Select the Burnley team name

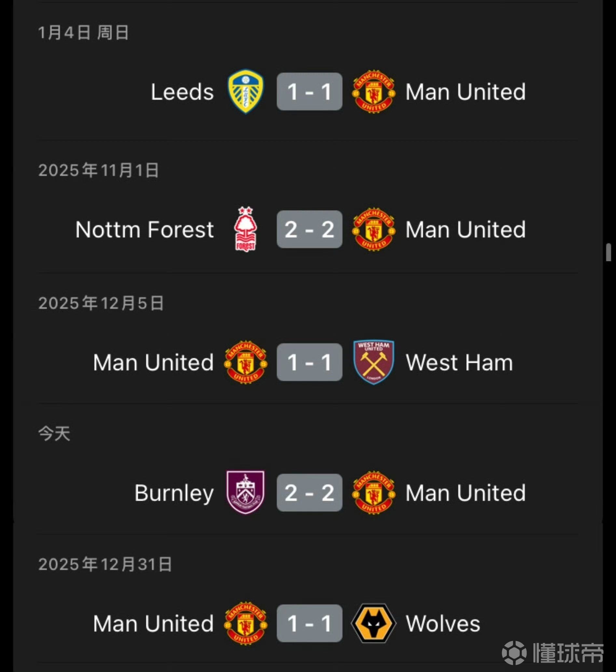tap(174, 493)
